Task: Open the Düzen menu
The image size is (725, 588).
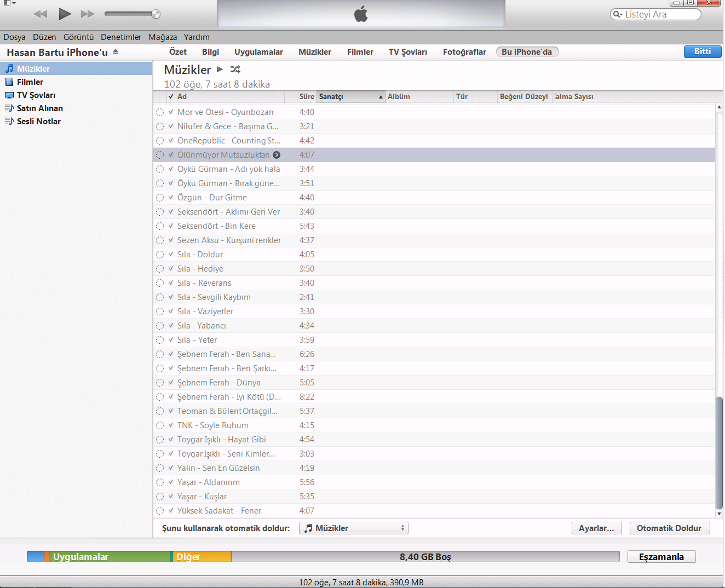Action: 44,37
